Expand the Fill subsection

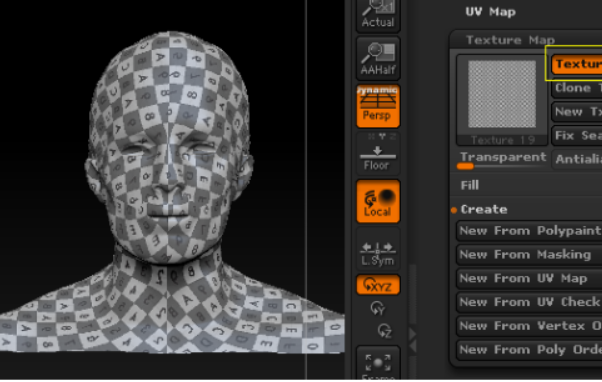click(470, 185)
